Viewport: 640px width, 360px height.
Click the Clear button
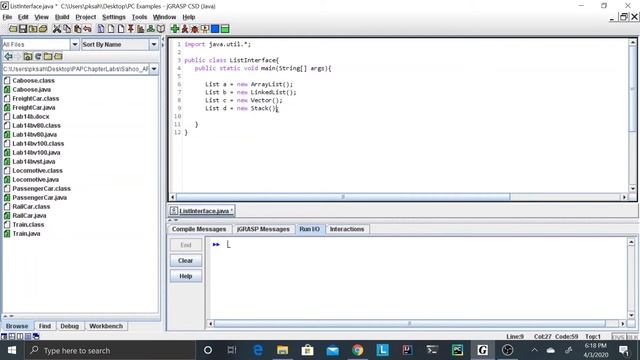tap(186, 260)
